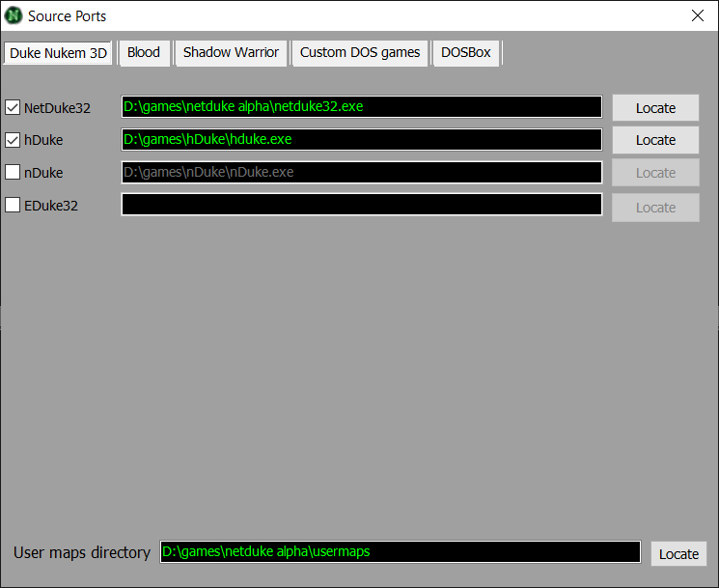Click the EDuke32 label text

(x=51, y=206)
